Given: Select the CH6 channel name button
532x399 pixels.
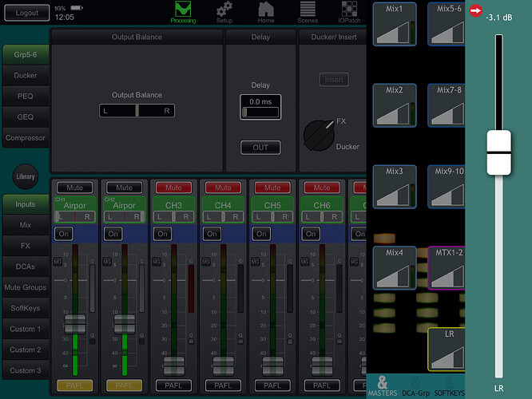Looking at the screenshot, I should tap(322, 205).
